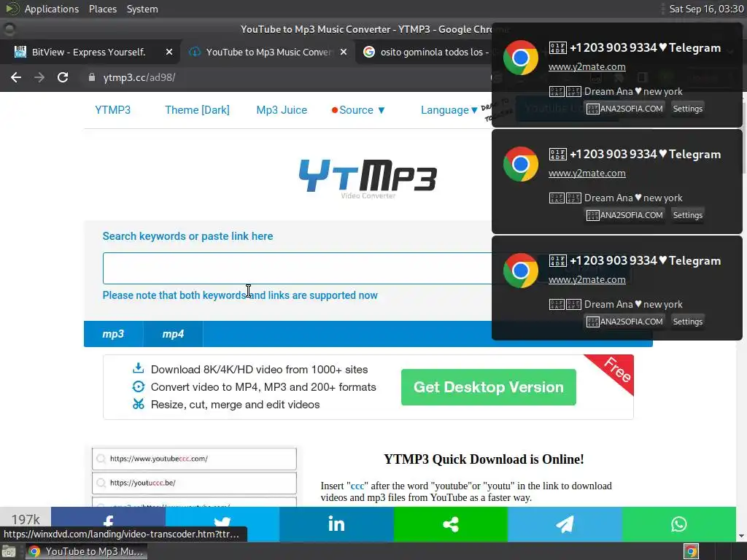Image resolution: width=747 pixels, height=560 pixels.
Task: Switch to the osito gominola Google tab
Action: click(x=426, y=52)
